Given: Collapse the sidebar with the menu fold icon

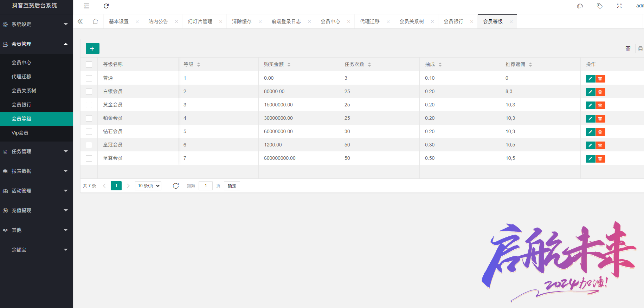Looking at the screenshot, I should 86,6.
